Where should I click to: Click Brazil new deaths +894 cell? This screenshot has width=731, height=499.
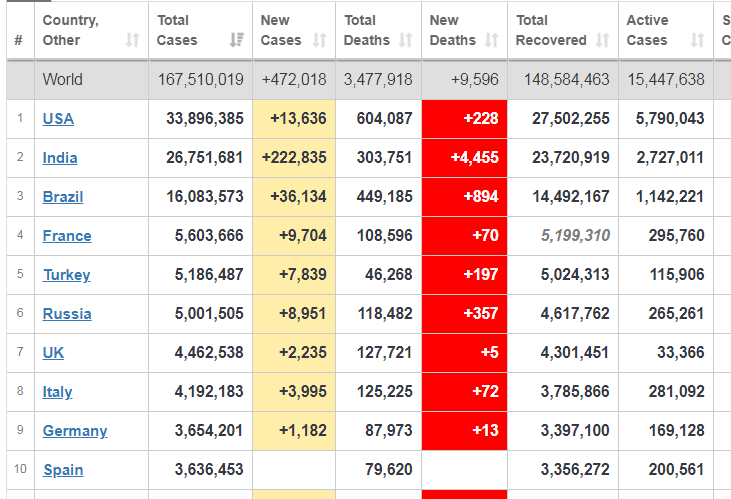pos(464,196)
